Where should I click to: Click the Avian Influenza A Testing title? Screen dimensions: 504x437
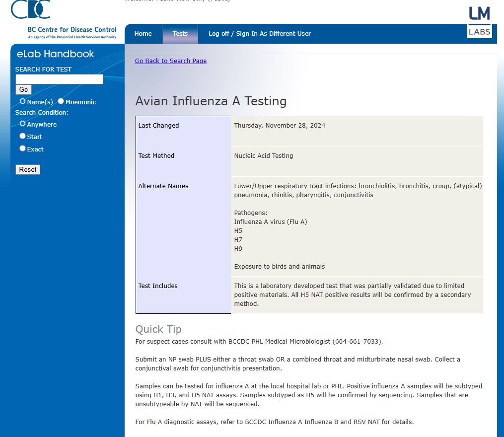click(x=211, y=101)
